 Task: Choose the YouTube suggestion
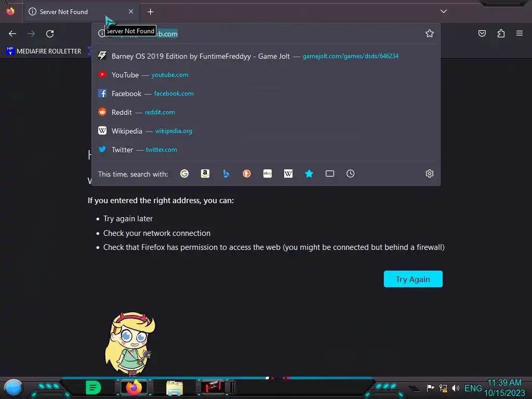(x=266, y=75)
